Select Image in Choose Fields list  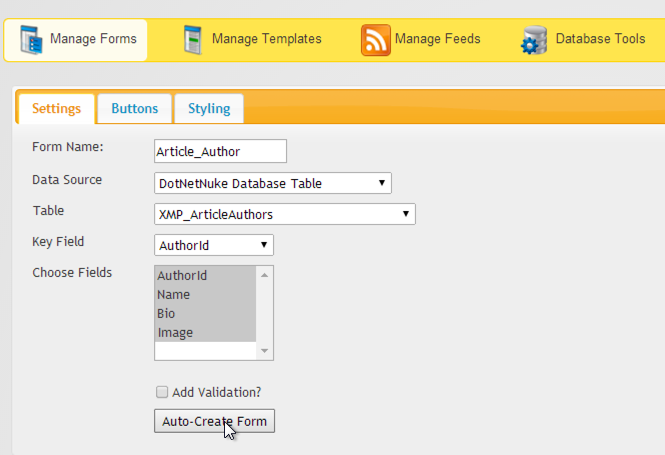coord(205,332)
